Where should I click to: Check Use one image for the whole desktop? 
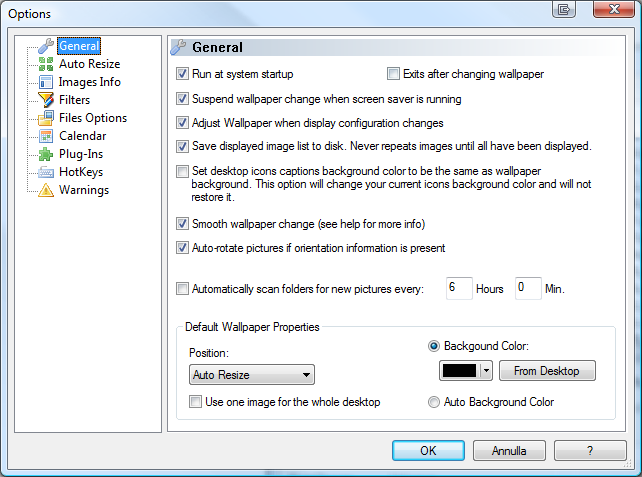(195, 402)
